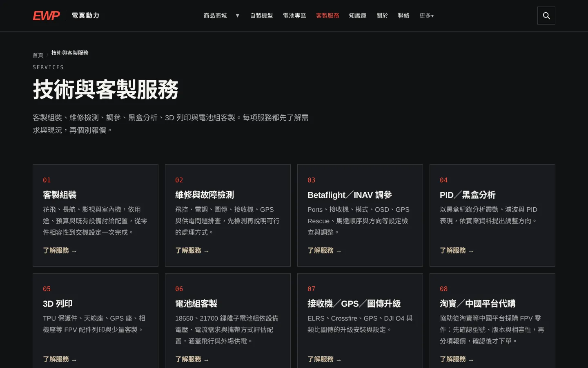588x368 pixels.
Task: Click the 04 number on PID card
Action: pos(444,180)
